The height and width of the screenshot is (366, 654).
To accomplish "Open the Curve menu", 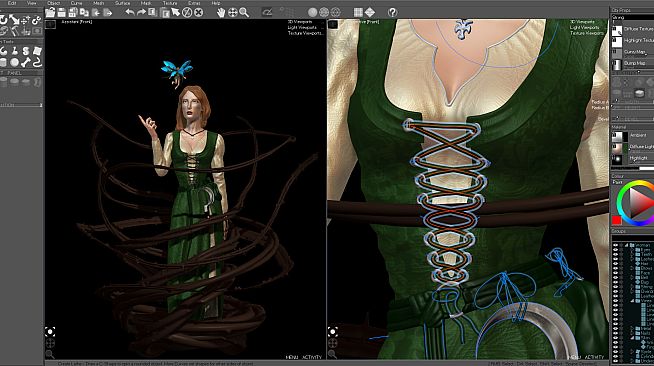I will point(76,3).
